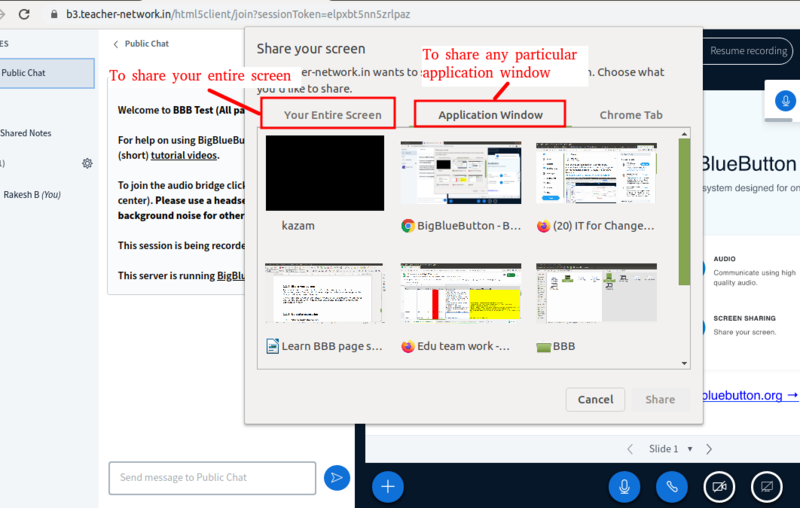Click the message field for Public Chat
The width and height of the screenshot is (800, 508).
[212, 478]
